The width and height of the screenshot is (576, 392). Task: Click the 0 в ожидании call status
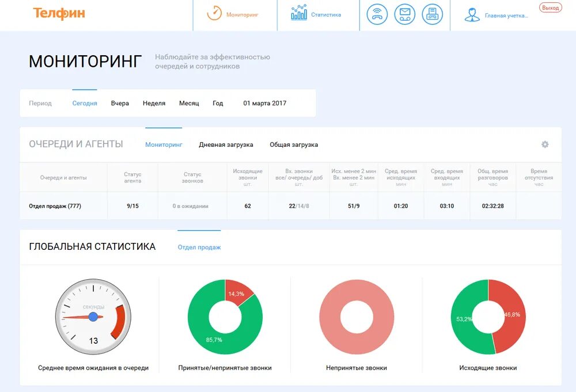click(x=190, y=206)
